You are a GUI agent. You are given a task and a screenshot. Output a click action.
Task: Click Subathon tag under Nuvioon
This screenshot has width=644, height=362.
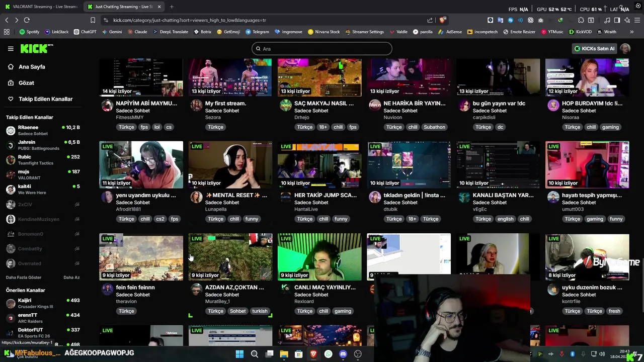coord(434,127)
